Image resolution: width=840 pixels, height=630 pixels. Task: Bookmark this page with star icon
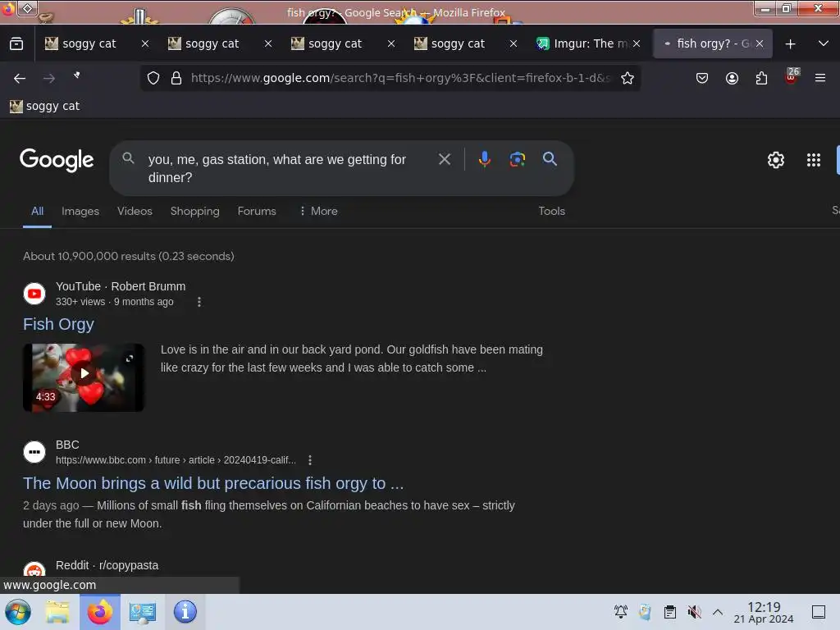pyautogui.click(x=628, y=78)
